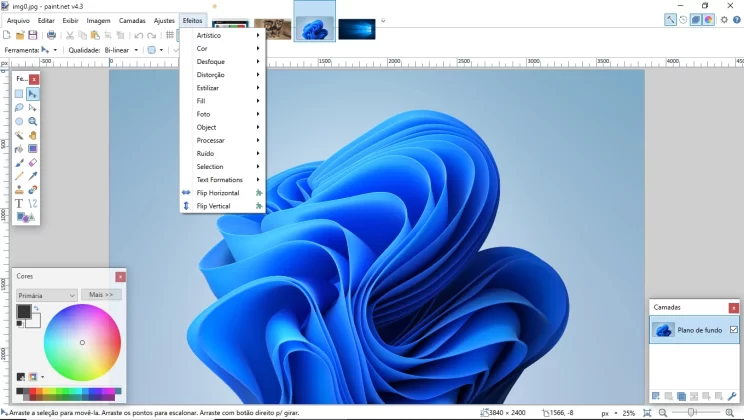This screenshot has width=744, height=420.
Task: Select the Pan hand tool
Action: [32, 135]
